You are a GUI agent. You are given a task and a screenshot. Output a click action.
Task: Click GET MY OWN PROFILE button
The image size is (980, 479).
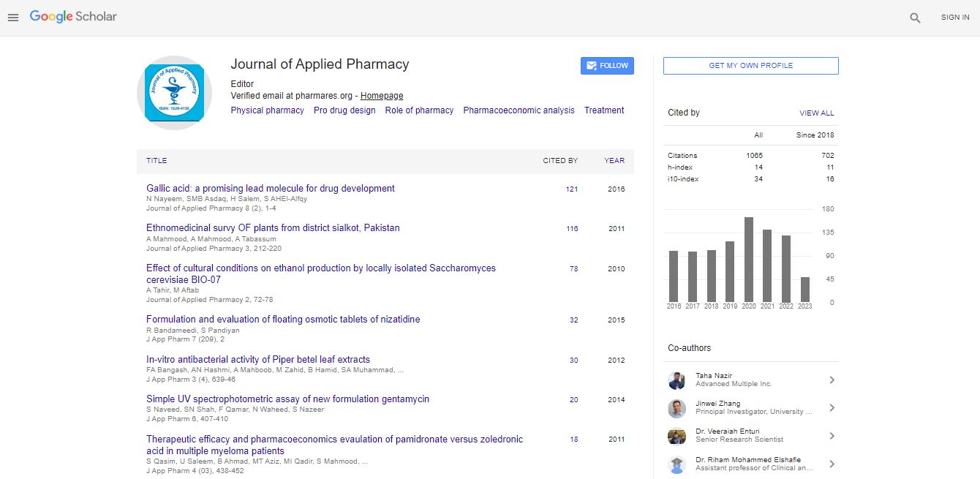751,66
